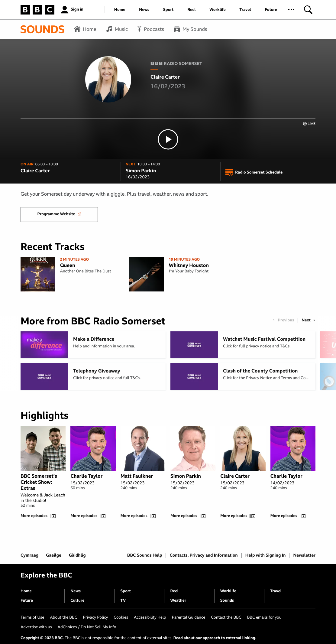Screen dimensions: 336x644
Task: More episodes icon under Charlie Taylor 15/02/2023
Action: (103, 516)
